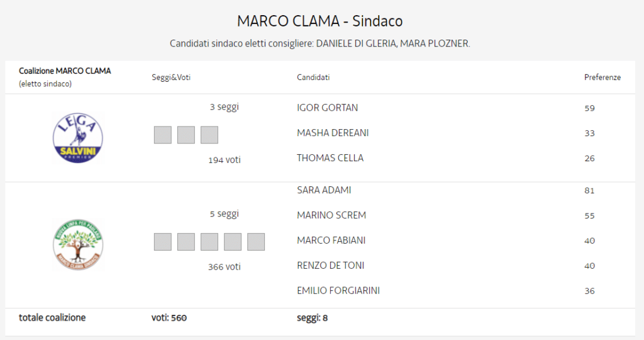Click the MARCO CLAMA - Sindaco heading

pos(319,21)
